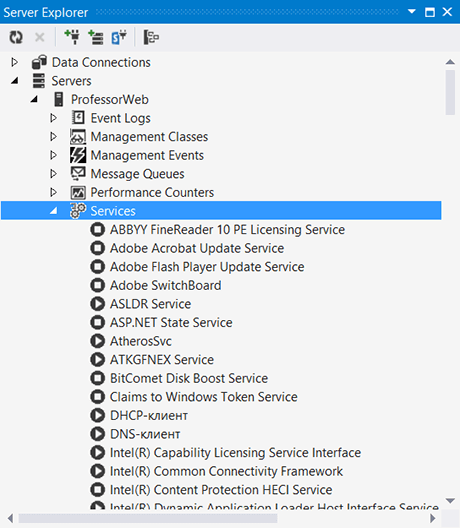This screenshot has height=528, width=460.
Task: Click the Data Connections node icon
Action: click(x=39, y=62)
